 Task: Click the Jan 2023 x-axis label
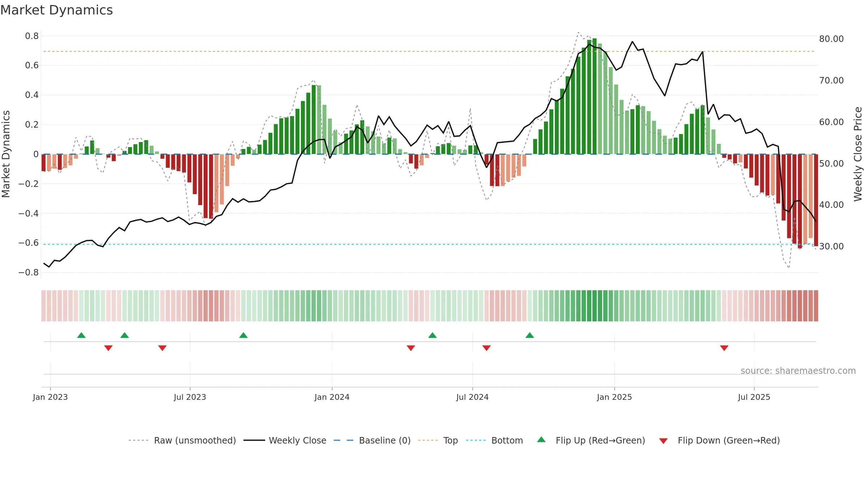[50, 397]
